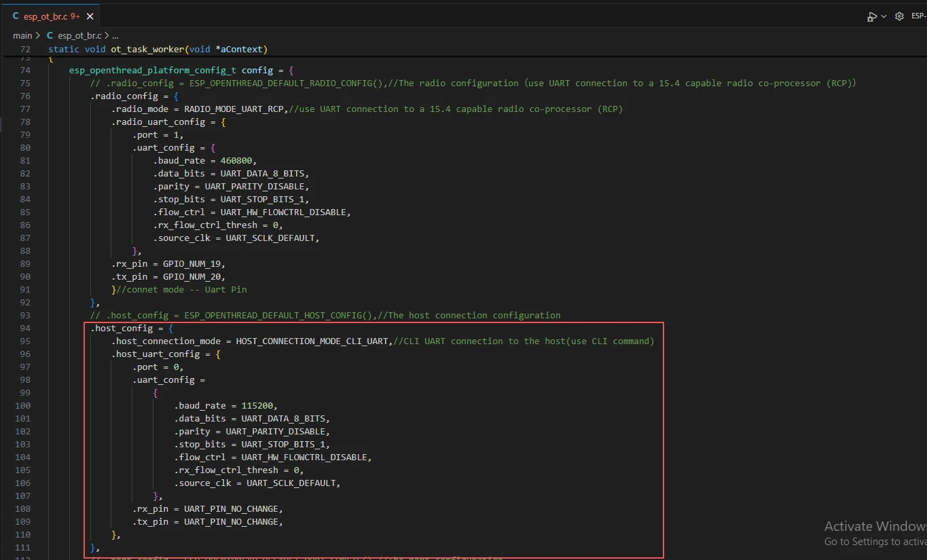Click the ESP- label in top right

tap(918, 16)
